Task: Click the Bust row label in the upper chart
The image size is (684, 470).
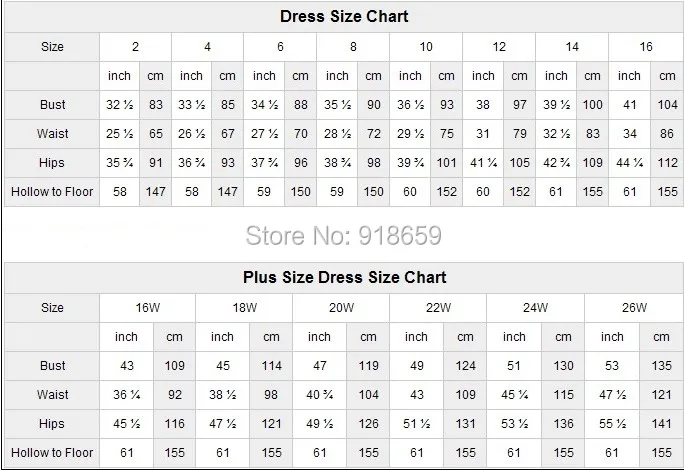Action: [x=52, y=104]
